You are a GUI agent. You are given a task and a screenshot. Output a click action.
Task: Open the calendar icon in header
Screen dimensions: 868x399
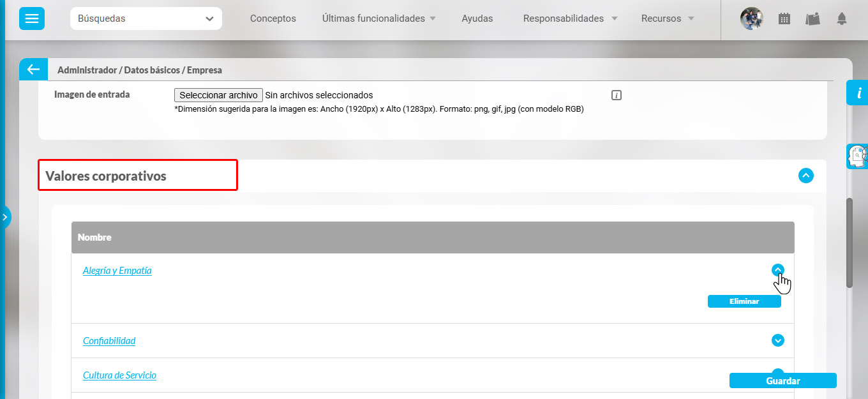(784, 19)
